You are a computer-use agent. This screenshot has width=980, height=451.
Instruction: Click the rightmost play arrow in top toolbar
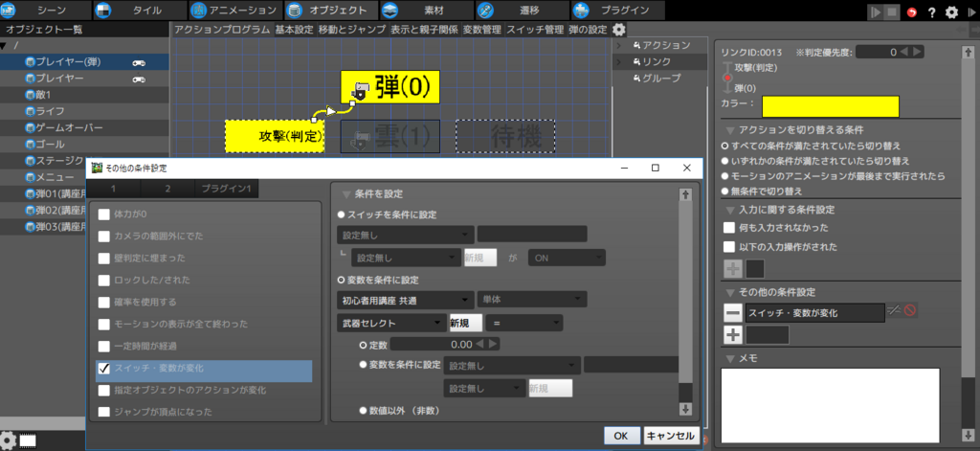972,11
